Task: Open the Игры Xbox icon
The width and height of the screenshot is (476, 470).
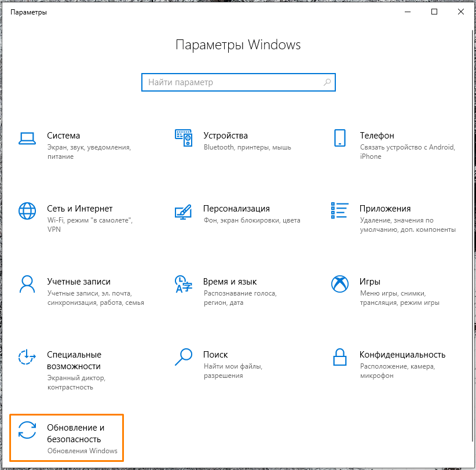Action: coord(340,284)
